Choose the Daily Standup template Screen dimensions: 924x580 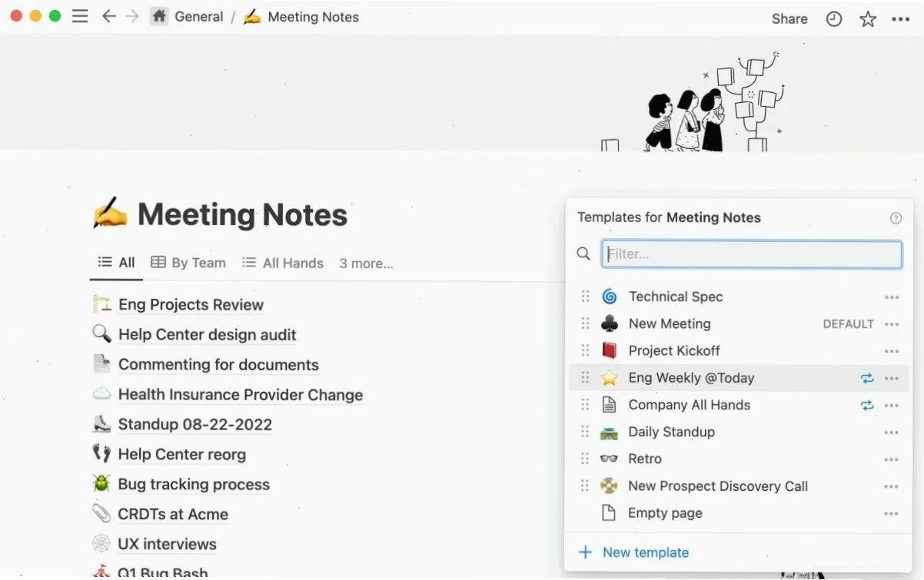[672, 432]
